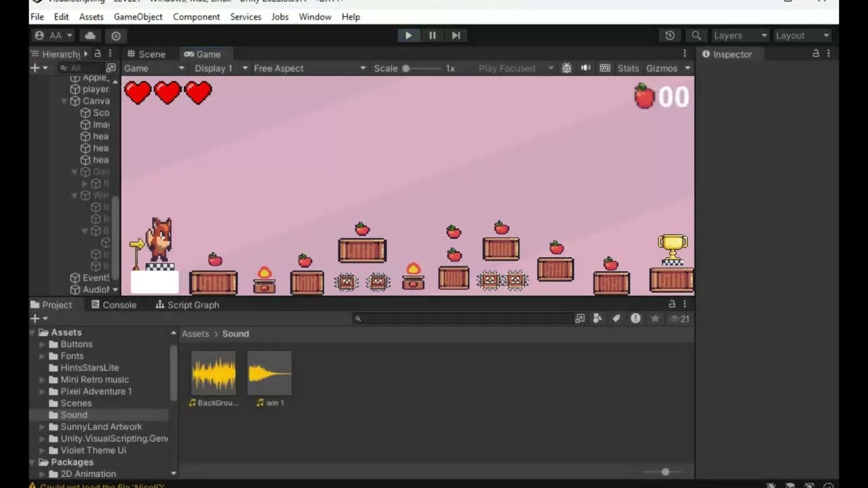Open the Jobs menu
The height and width of the screenshot is (488, 868).
tap(279, 16)
